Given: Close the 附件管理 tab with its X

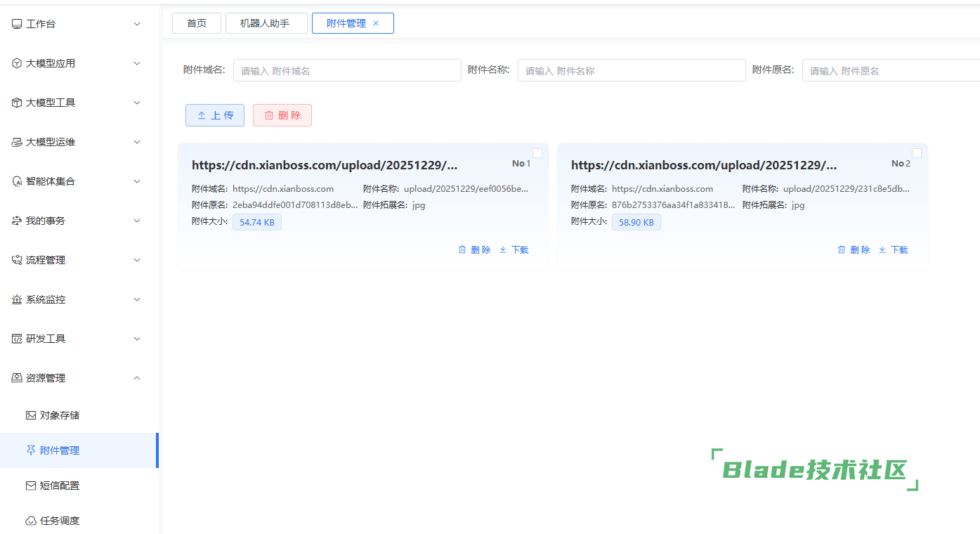Looking at the screenshot, I should pyautogui.click(x=376, y=23).
